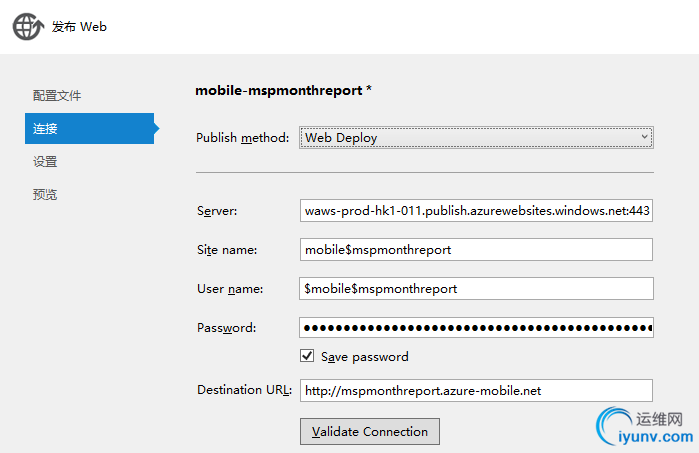699x453 pixels.
Task: Toggle the Save password checkbox
Action: [x=308, y=356]
